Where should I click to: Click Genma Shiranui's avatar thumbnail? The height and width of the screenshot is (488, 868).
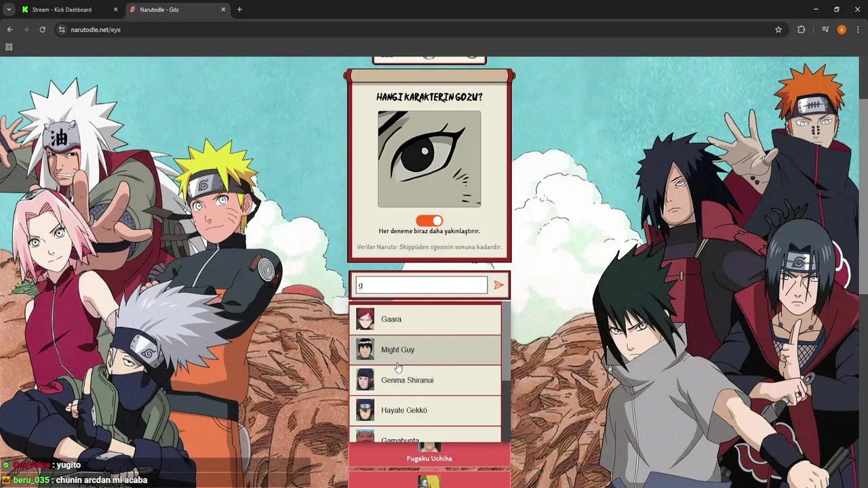tap(365, 380)
